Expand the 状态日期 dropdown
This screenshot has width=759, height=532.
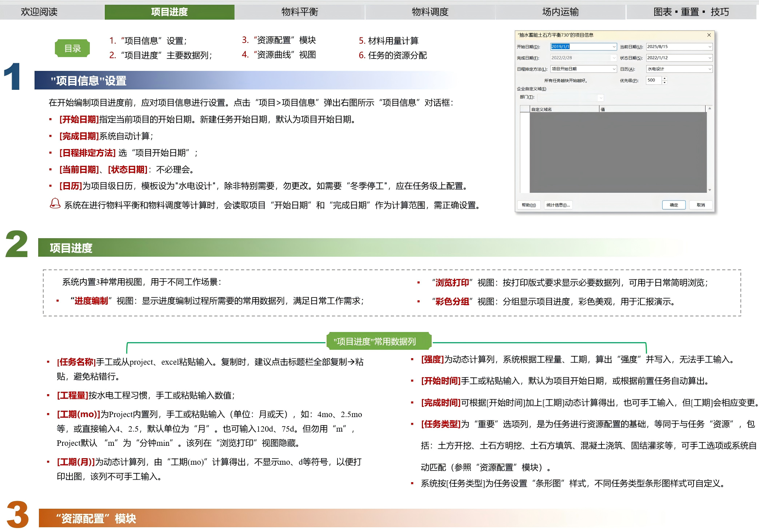pos(710,58)
